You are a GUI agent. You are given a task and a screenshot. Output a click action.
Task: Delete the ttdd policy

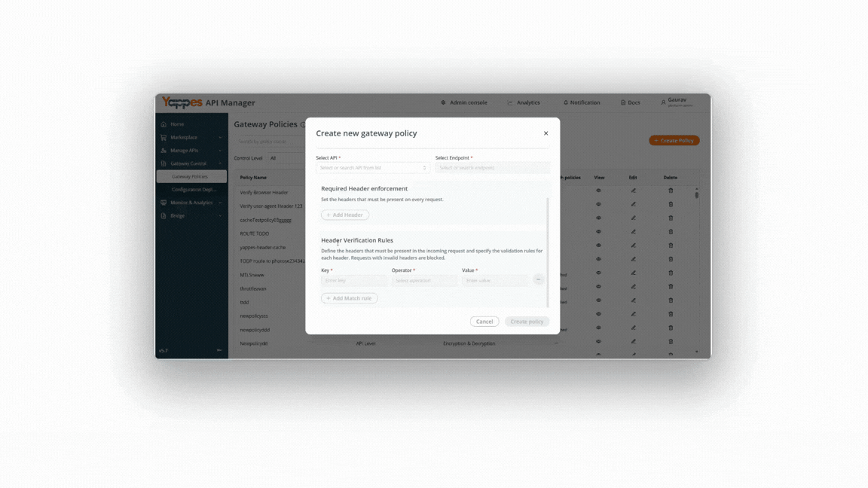(x=671, y=300)
